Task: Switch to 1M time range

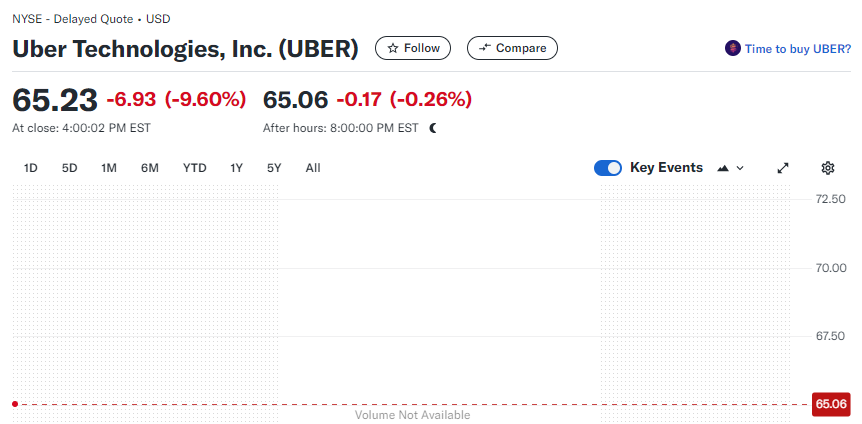Action: (x=109, y=168)
